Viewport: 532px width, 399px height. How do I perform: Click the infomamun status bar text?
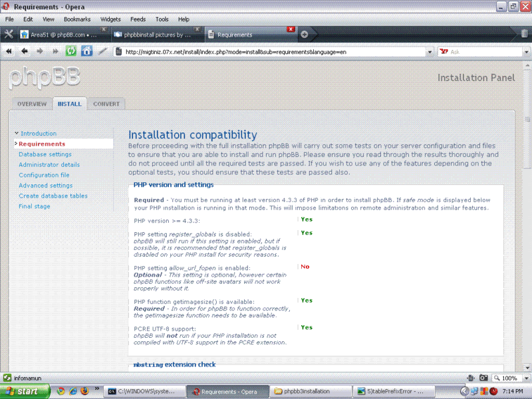(x=27, y=378)
